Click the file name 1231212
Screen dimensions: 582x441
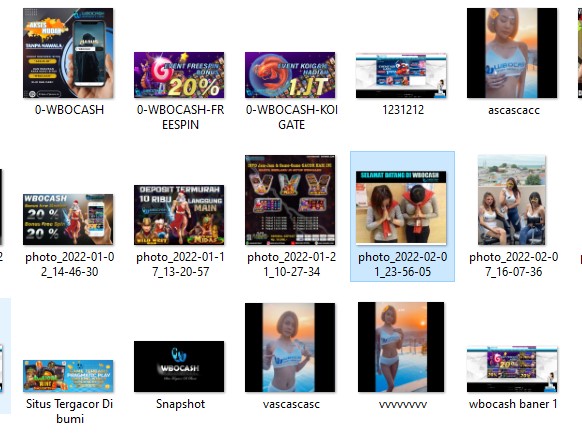click(403, 110)
